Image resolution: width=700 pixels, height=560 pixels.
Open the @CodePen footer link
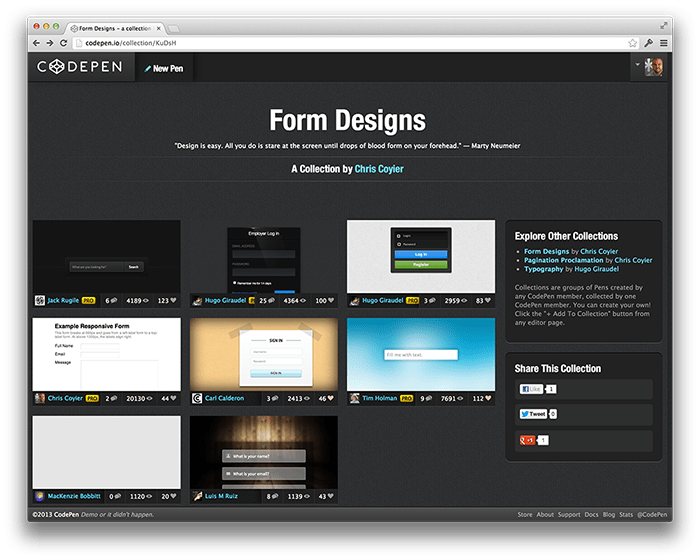pos(652,514)
